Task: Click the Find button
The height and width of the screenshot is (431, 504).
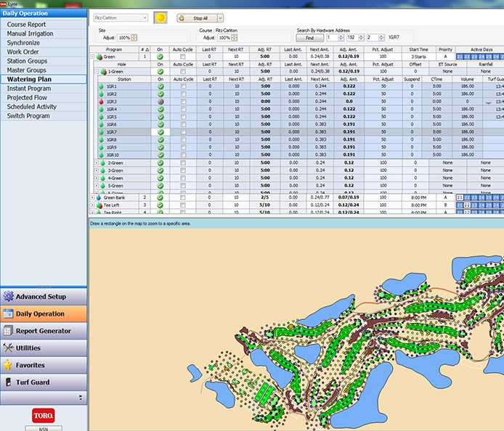Action: click(x=310, y=38)
